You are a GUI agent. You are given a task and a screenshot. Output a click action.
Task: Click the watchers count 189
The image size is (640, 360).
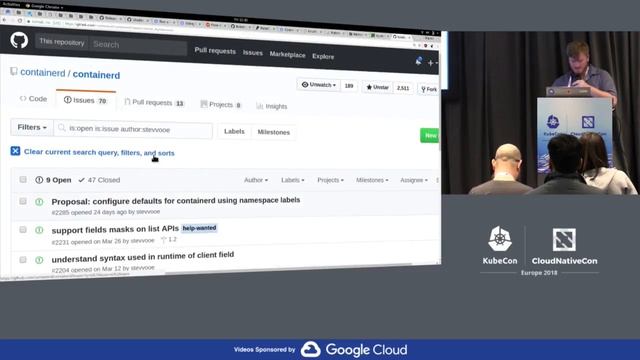click(349, 86)
